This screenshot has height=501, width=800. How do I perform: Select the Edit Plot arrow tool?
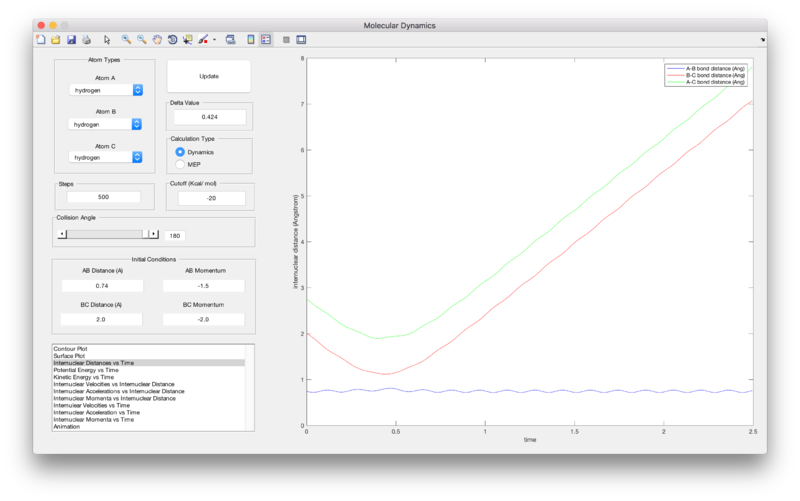click(107, 39)
